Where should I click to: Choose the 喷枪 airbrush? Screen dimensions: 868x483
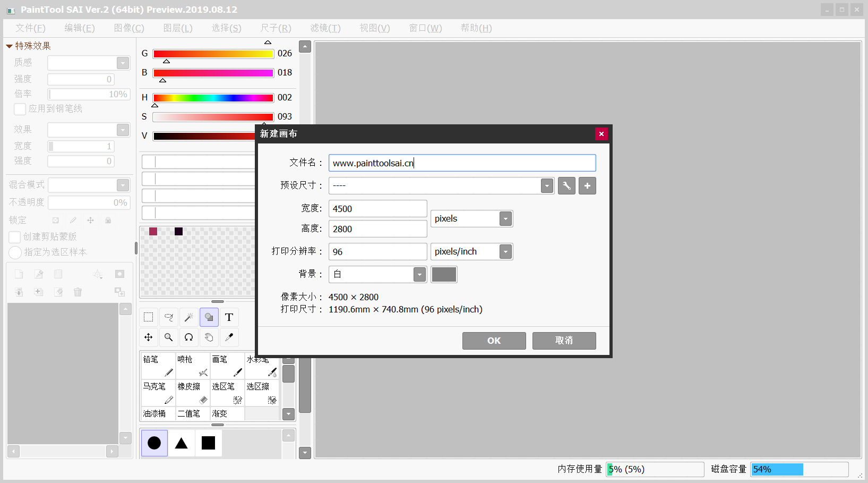pos(193,366)
